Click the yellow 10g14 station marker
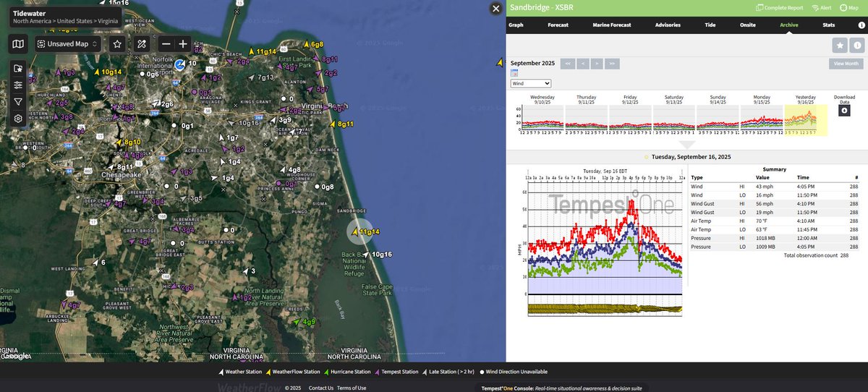 [x=107, y=72]
